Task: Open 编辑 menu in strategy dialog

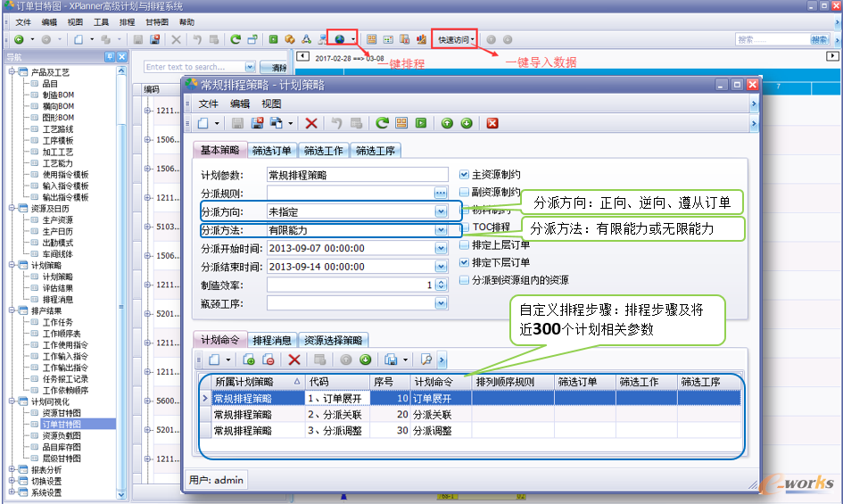Action: (240, 103)
